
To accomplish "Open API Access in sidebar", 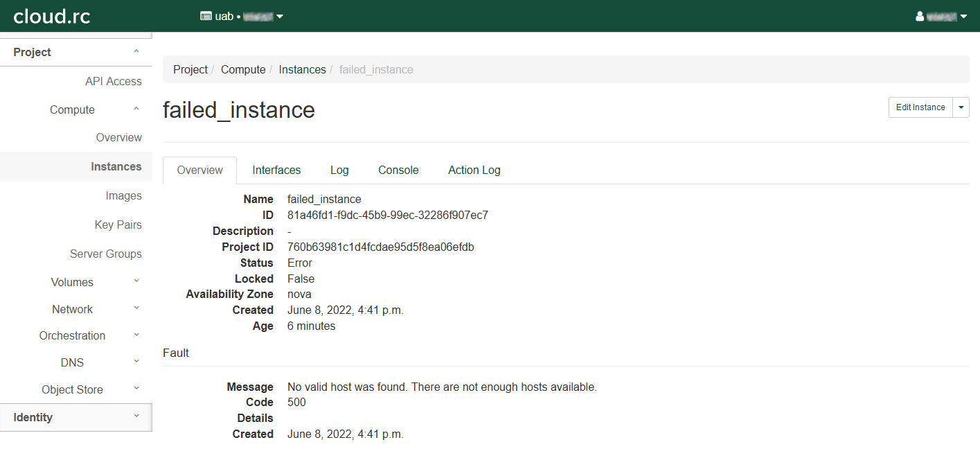I will point(113,81).
